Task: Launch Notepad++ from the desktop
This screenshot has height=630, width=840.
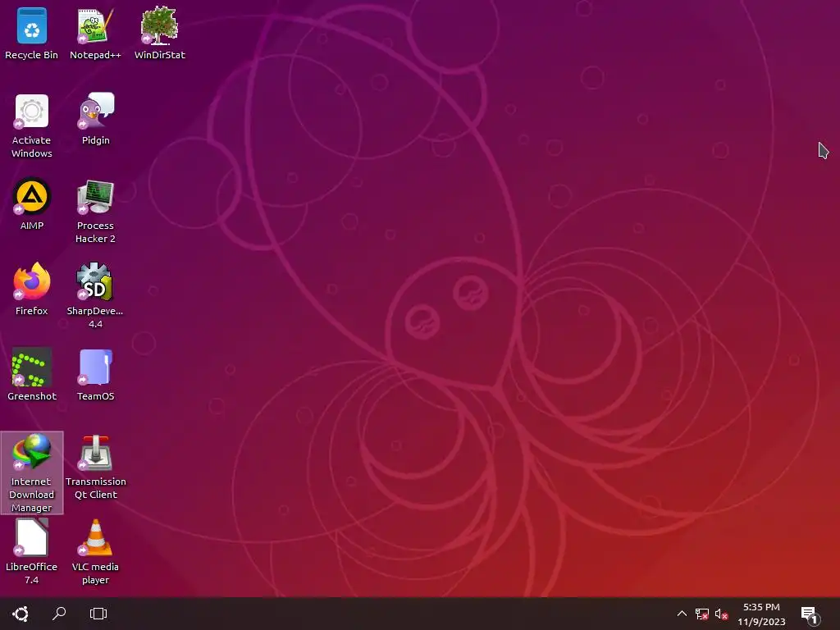Action: 95,33
